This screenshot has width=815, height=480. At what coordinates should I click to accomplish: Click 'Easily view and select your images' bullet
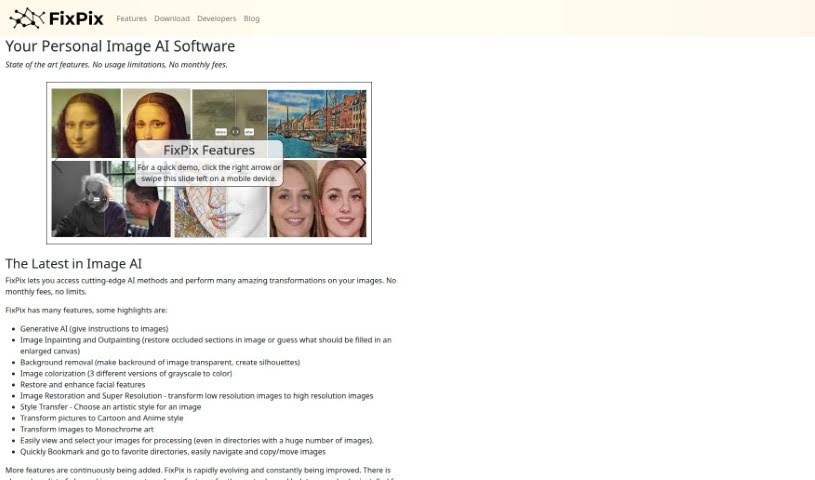(x=197, y=440)
